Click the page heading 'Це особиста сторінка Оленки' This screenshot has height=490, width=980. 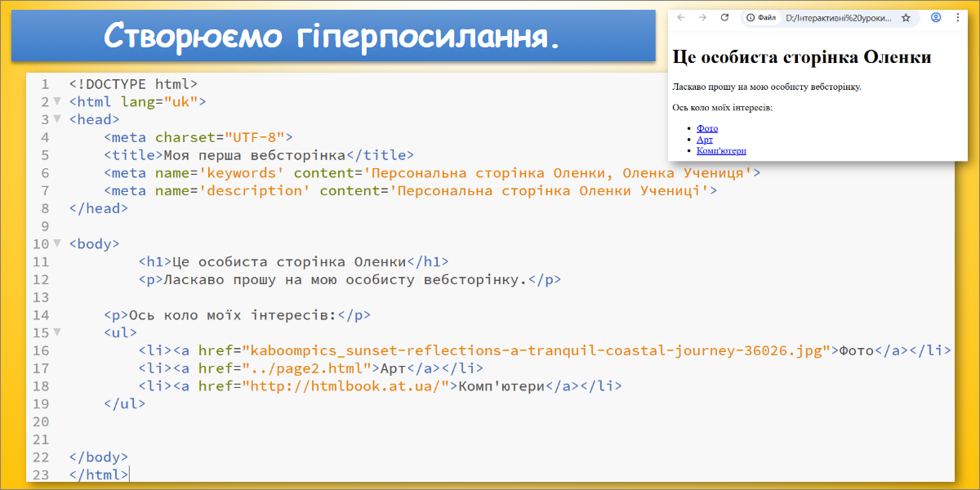pyautogui.click(x=801, y=57)
